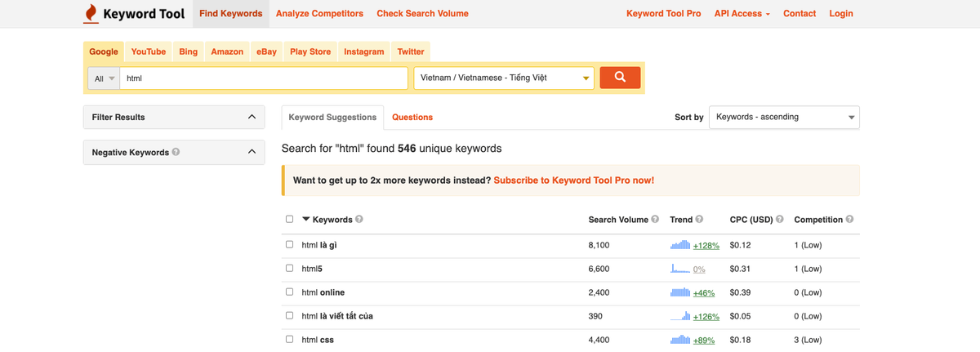Switch to the YouTube tab
Image resolution: width=980 pixels, height=352 pixels.
[x=149, y=51]
